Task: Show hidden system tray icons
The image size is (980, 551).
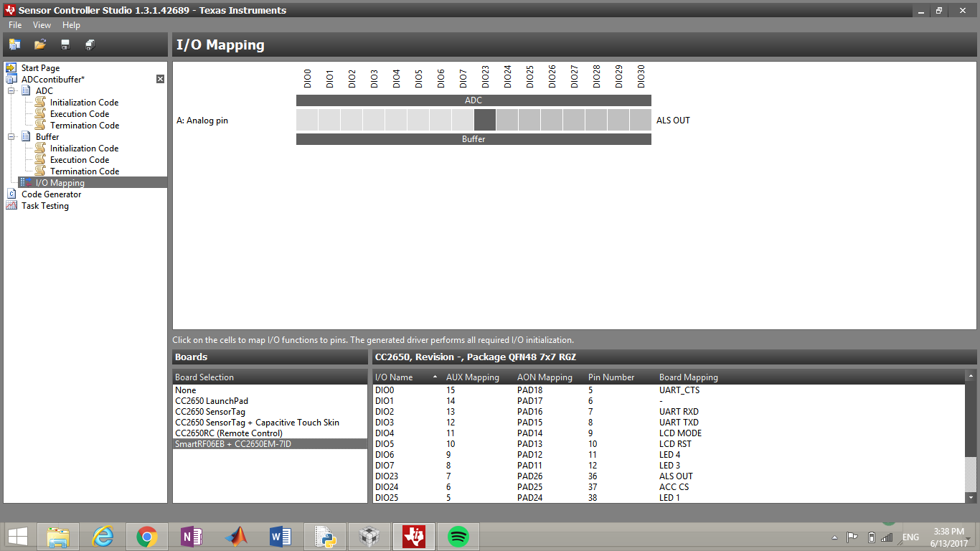Action: [834, 537]
